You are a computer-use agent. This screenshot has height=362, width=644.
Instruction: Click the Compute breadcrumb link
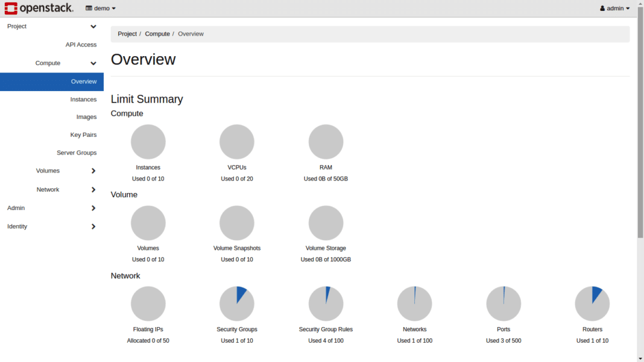[157, 34]
